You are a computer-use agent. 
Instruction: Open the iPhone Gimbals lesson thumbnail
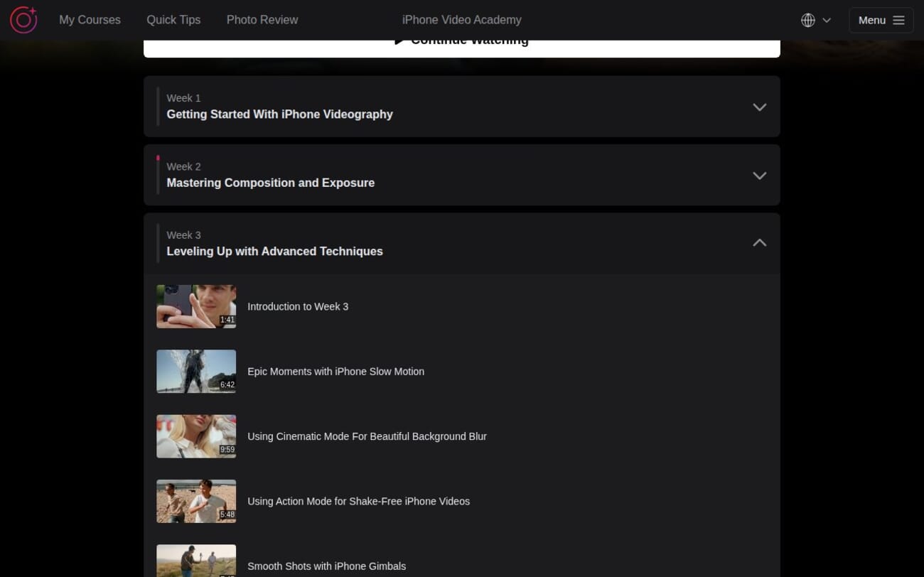196,561
